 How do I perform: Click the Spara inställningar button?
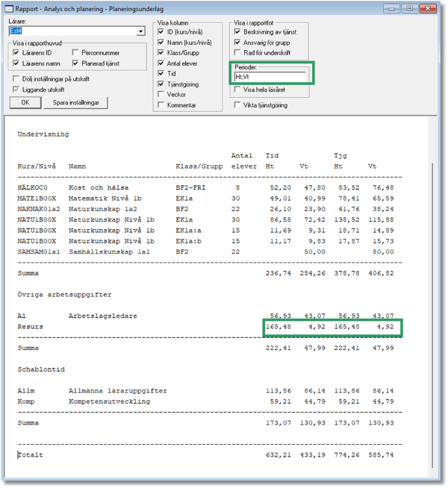80,103
